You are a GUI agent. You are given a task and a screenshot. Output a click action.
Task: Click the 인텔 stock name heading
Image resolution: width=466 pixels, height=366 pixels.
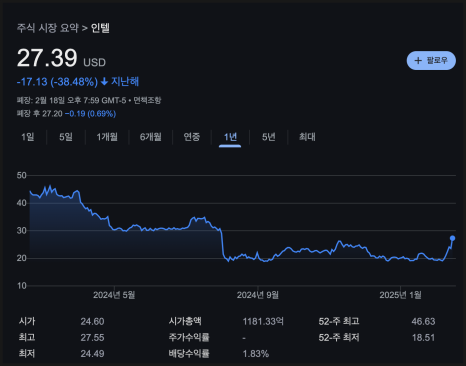pos(100,28)
